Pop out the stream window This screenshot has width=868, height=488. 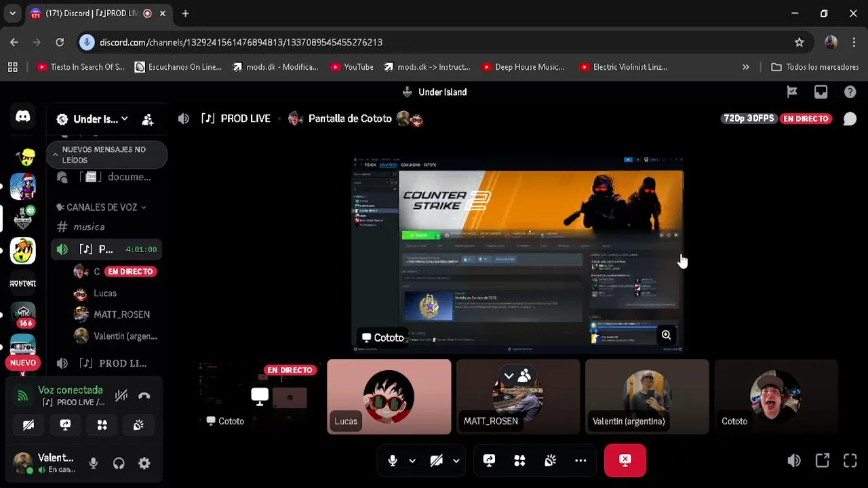click(x=823, y=461)
